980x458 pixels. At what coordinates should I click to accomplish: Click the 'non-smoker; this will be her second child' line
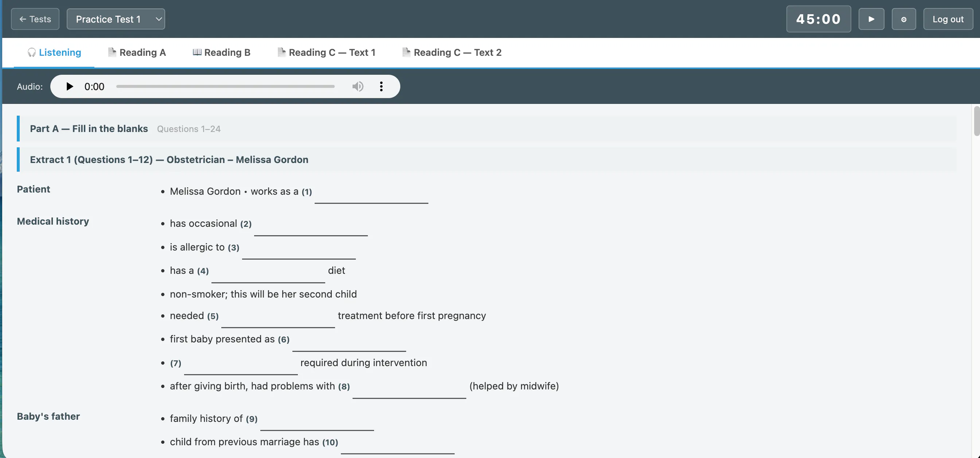point(263,294)
